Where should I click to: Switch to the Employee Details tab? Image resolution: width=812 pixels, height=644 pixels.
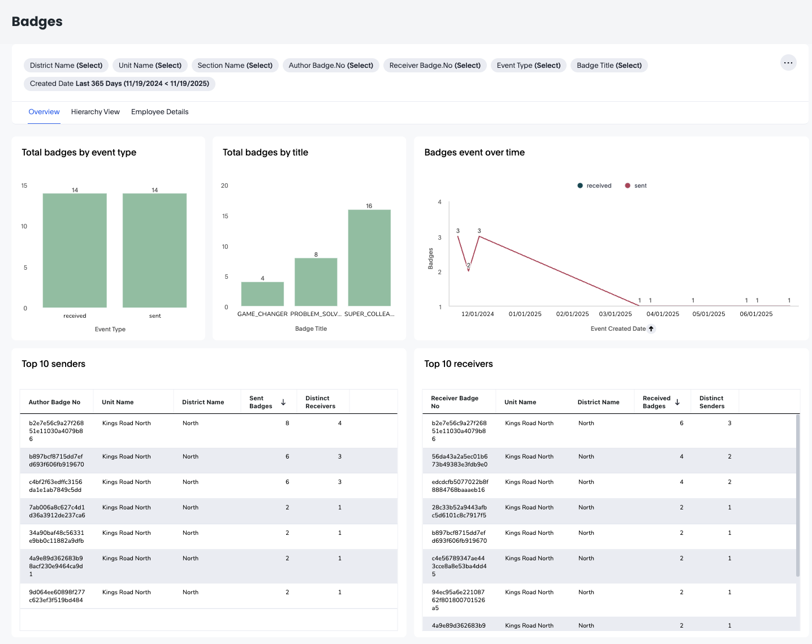[x=159, y=112]
